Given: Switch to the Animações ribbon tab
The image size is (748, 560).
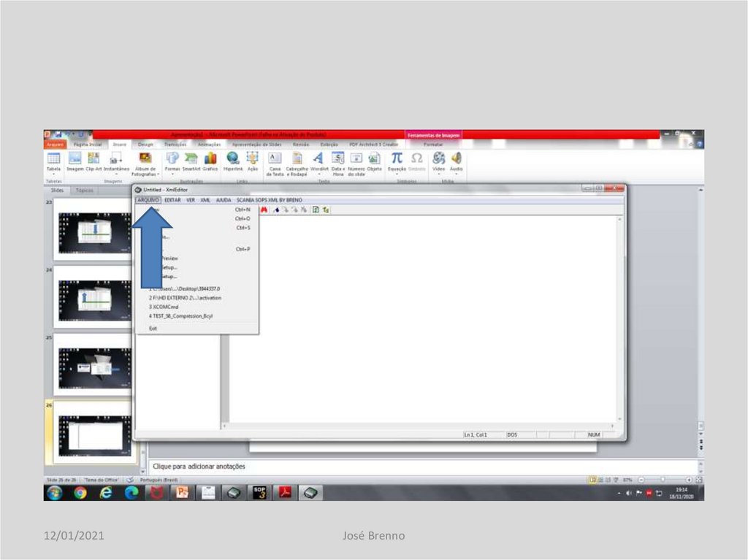Looking at the screenshot, I should [209, 144].
